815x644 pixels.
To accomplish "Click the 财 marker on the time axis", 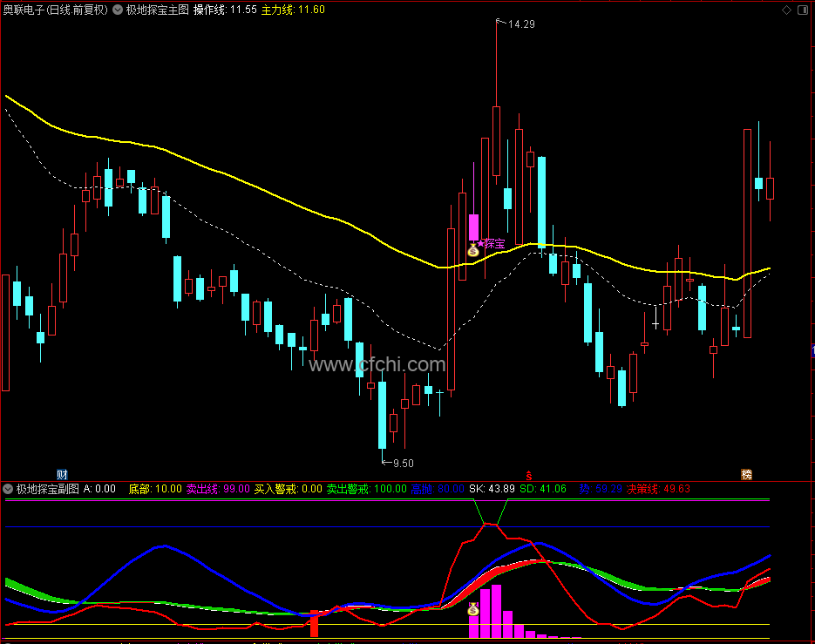I will (63, 474).
